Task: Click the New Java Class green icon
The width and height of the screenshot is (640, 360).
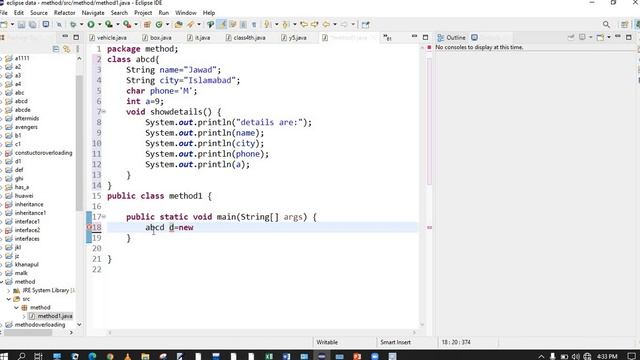Action: [x=159, y=24]
